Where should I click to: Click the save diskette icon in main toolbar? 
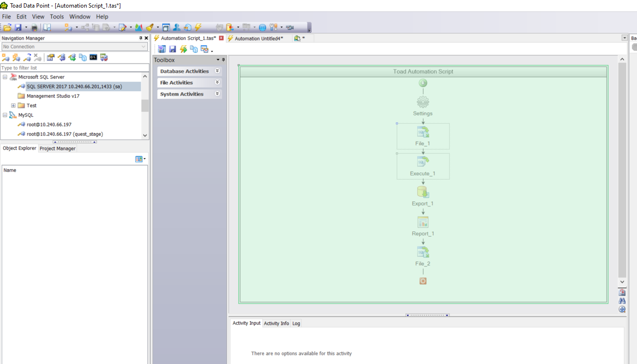tap(18, 28)
